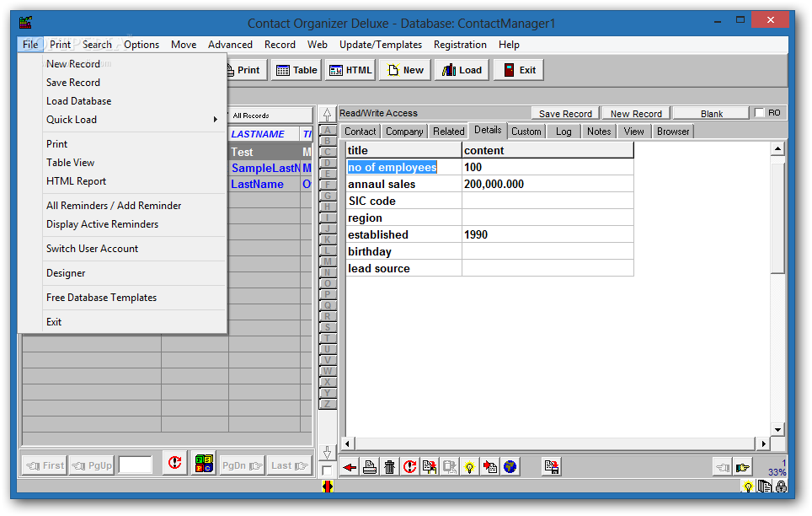Image resolution: width=812 pixels, height=516 pixels.
Task: Click the grayed previous record hand icon
Action: (x=723, y=468)
